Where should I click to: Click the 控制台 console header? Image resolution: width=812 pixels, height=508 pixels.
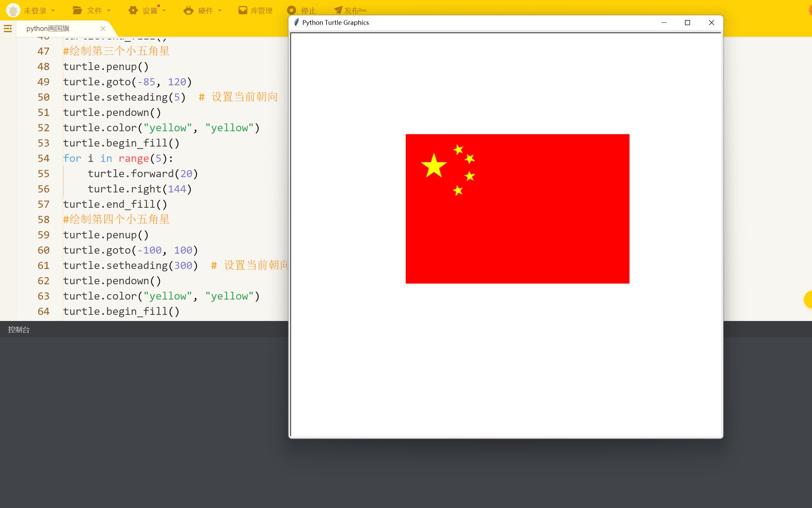click(x=19, y=329)
